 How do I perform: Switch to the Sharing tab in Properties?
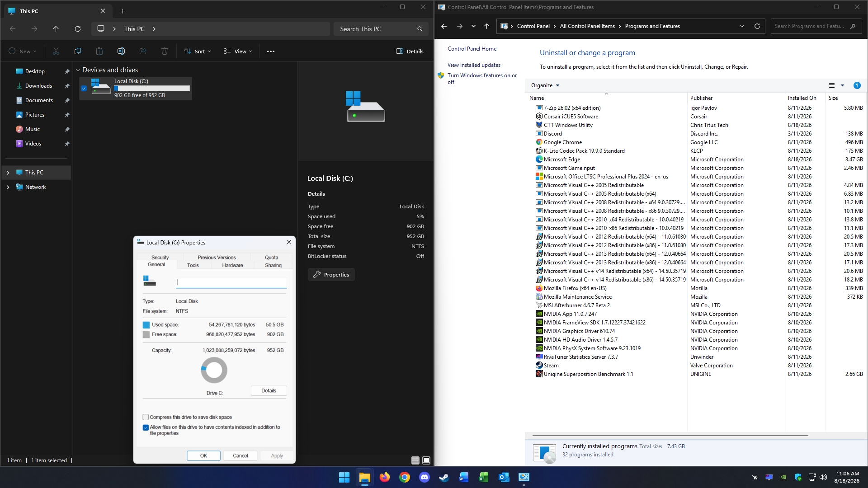tap(274, 265)
